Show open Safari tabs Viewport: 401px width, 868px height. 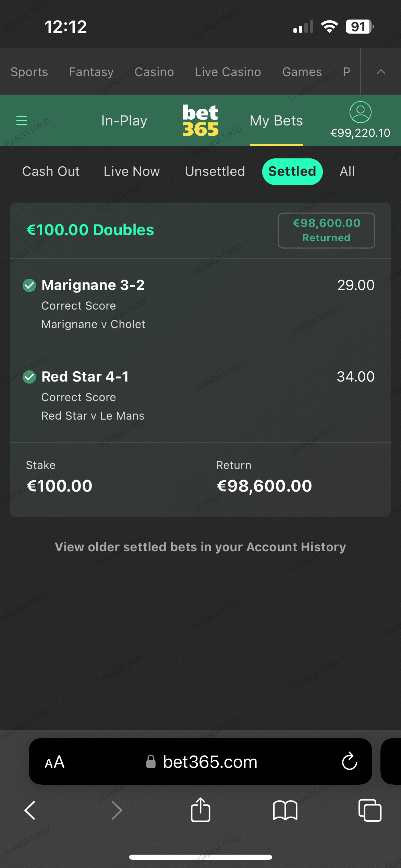[x=369, y=810]
